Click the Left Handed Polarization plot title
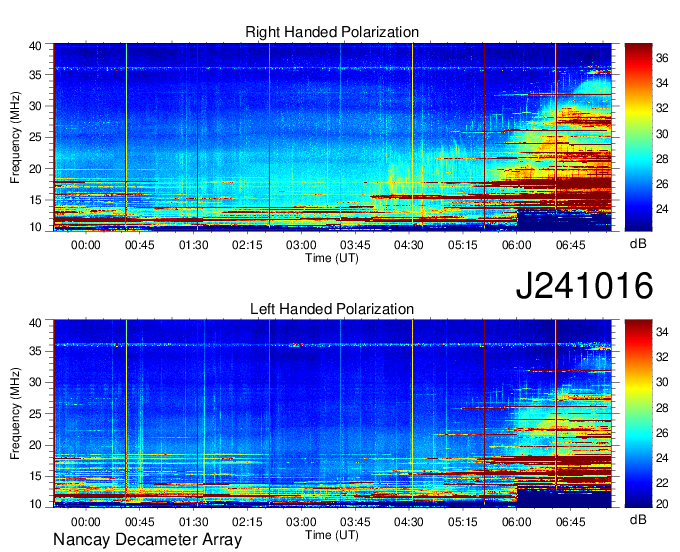The image size is (680, 552). (x=332, y=309)
